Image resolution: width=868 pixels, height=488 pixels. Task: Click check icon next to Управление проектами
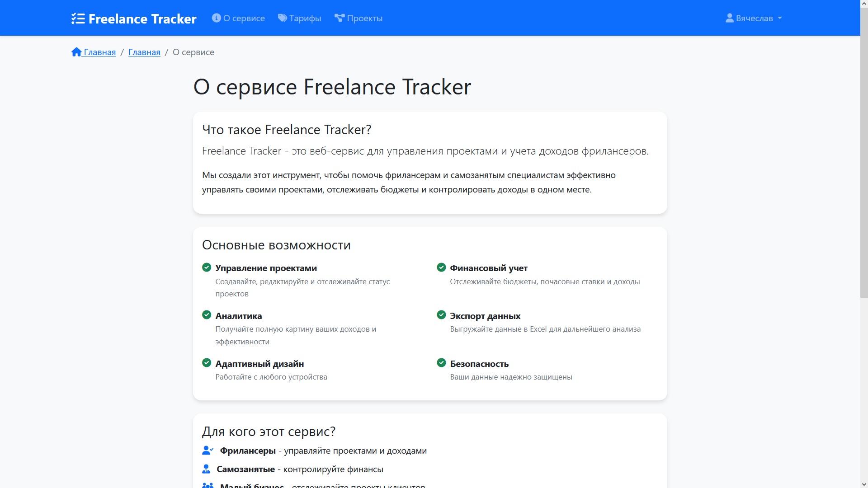[x=207, y=267]
